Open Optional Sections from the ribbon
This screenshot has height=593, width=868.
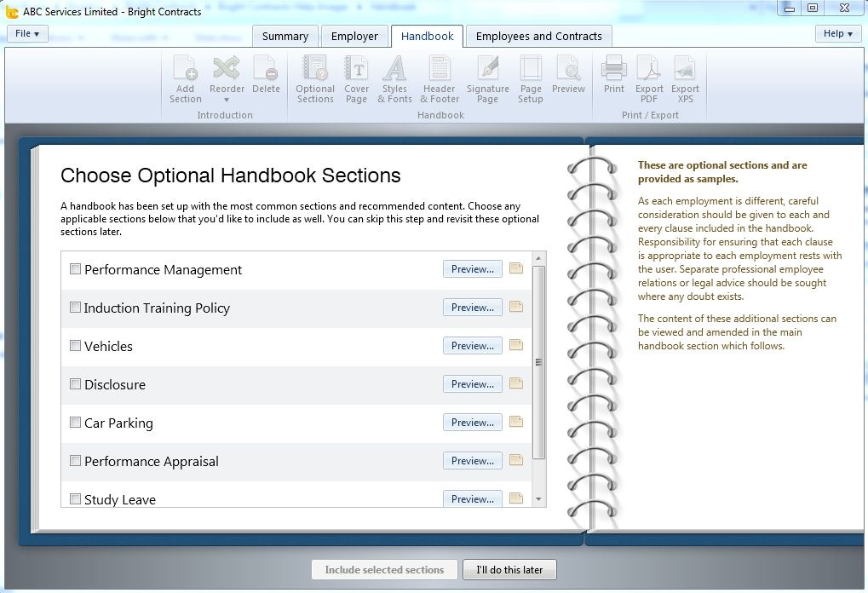point(315,79)
